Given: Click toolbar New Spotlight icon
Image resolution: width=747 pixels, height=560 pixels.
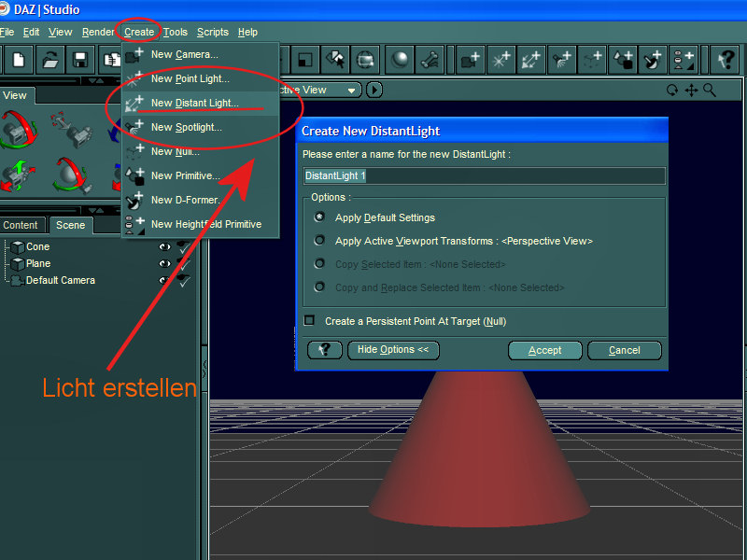Looking at the screenshot, I should 561,60.
